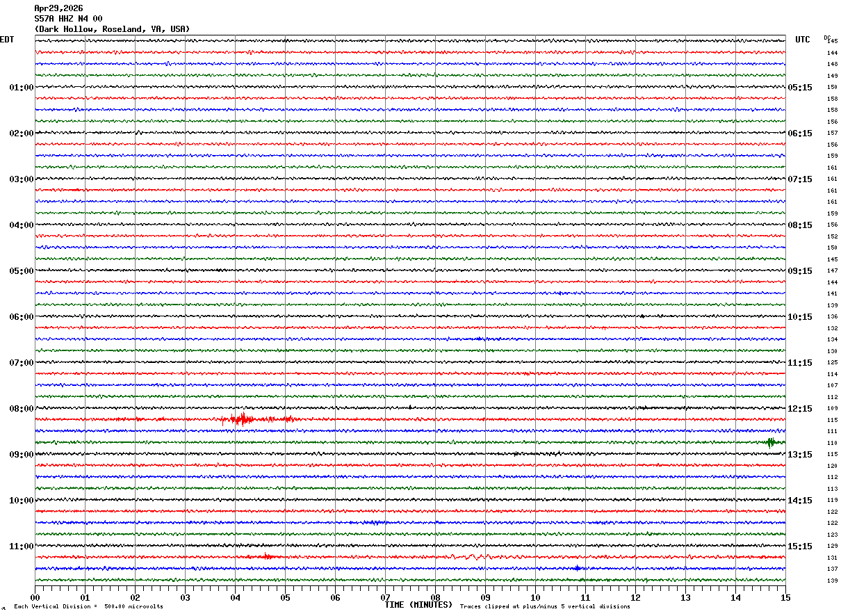Image resolution: width=841 pixels, height=616 pixels.
Task: Click the 08:00 EDT time label
Action: point(21,409)
